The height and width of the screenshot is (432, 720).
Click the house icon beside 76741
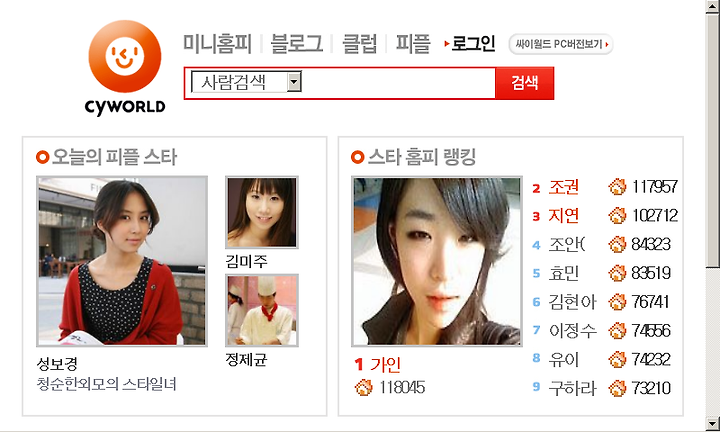(x=617, y=302)
